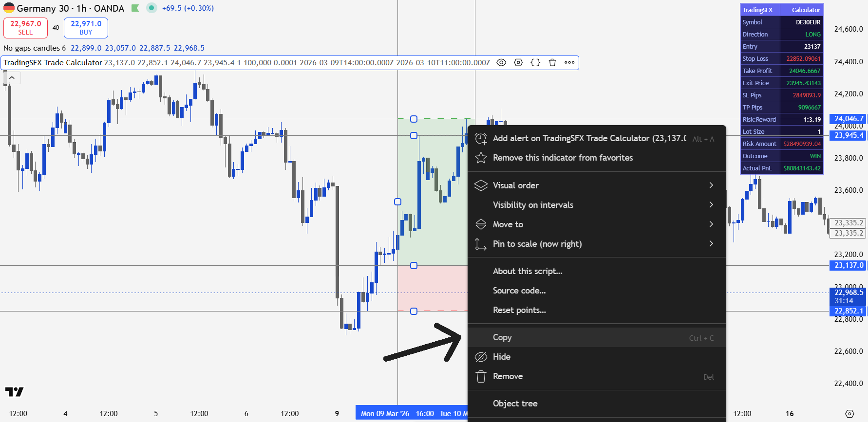Click the Visual order layers icon
The width and height of the screenshot is (868, 422).
pos(481,185)
